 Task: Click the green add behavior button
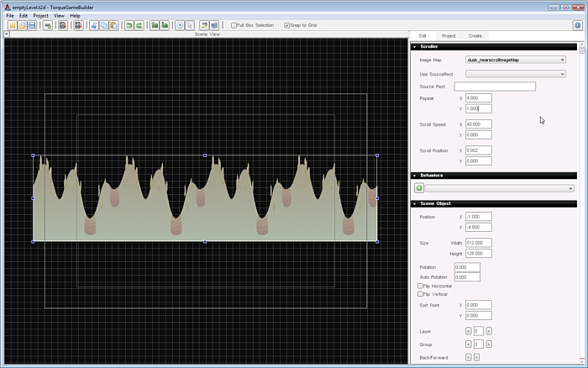tap(419, 188)
